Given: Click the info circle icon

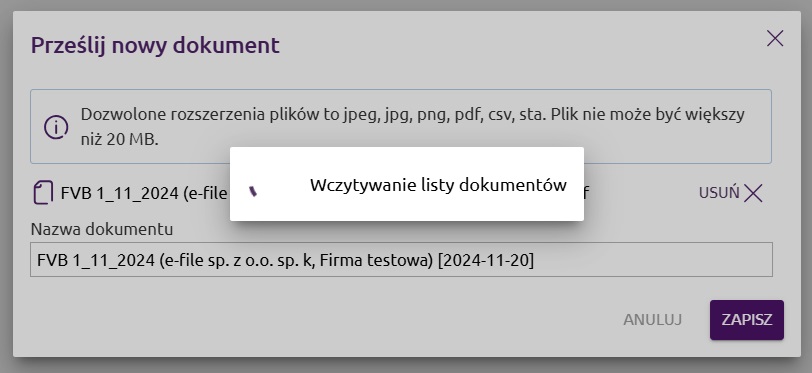Looking at the screenshot, I should coord(56,127).
